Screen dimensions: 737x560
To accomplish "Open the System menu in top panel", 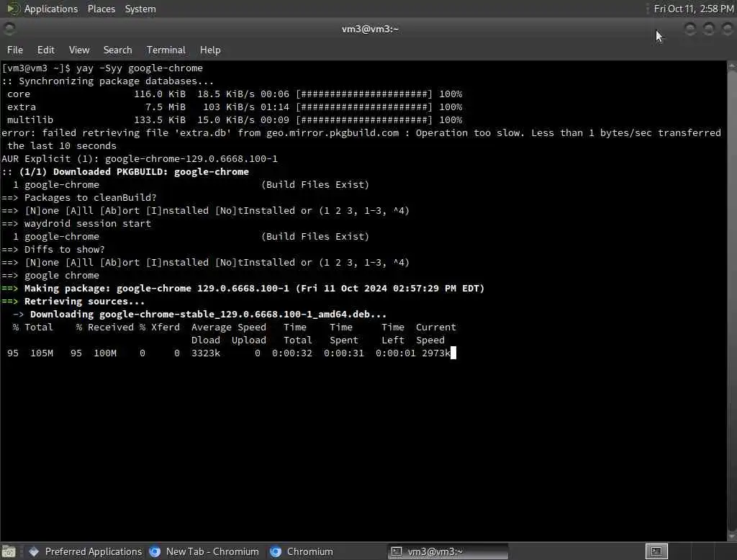I will pos(140,9).
